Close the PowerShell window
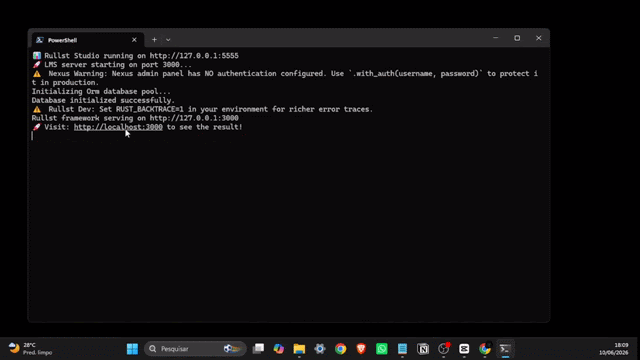The width and height of the screenshot is (640, 360). click(538, 38)
